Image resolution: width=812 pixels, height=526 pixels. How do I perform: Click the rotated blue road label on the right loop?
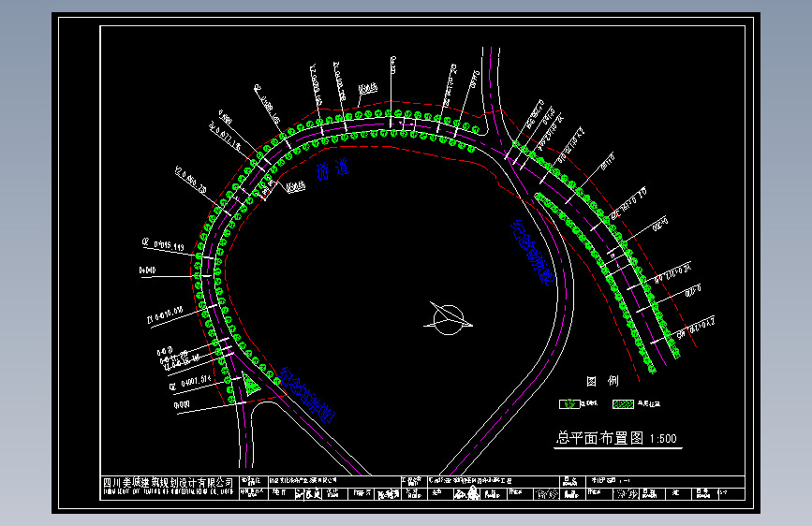click(x=532, y=252)
